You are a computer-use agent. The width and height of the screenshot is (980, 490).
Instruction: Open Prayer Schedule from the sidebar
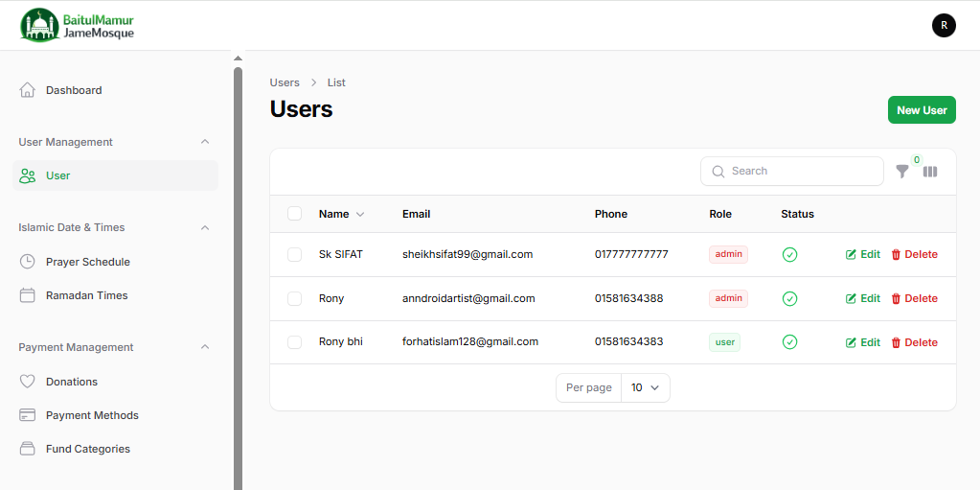coord(87,262)
